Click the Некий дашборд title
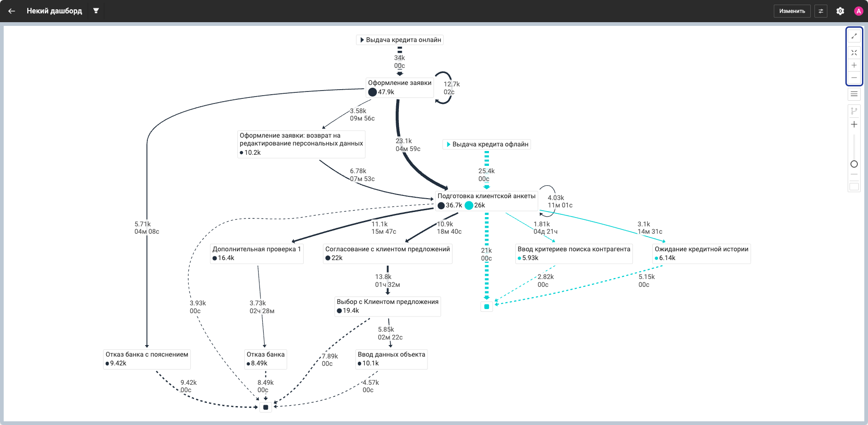868x425 pixels. [x=54, y=11]
